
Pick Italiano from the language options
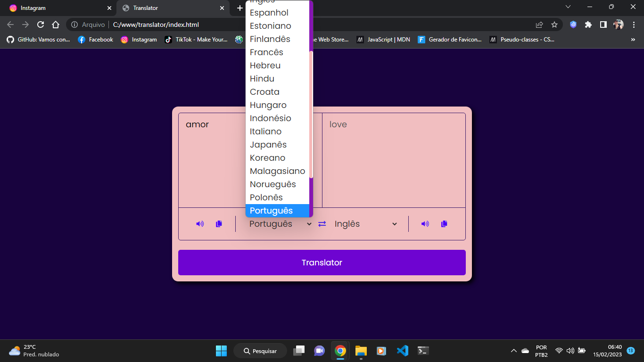(x=265, y=132)
